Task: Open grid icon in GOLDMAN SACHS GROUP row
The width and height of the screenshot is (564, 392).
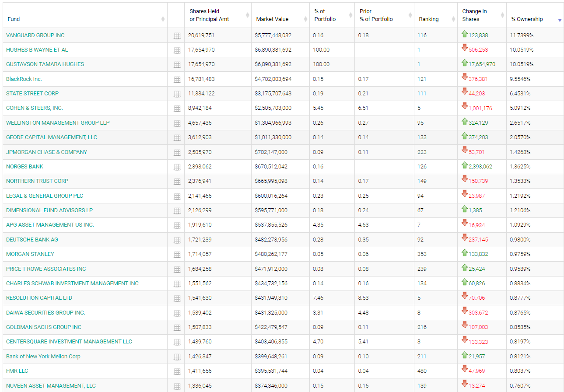Action: (177, 328)
